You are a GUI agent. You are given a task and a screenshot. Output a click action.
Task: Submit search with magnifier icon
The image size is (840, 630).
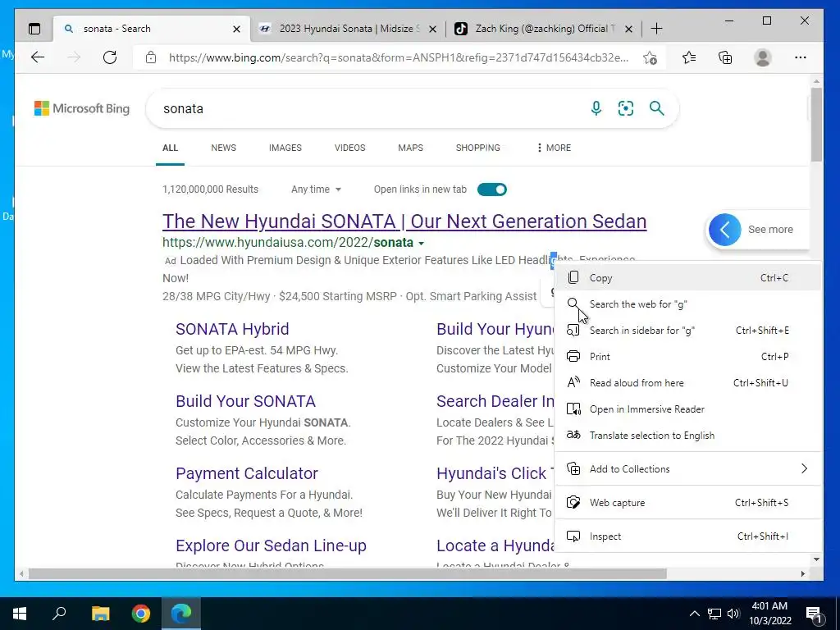657,108
